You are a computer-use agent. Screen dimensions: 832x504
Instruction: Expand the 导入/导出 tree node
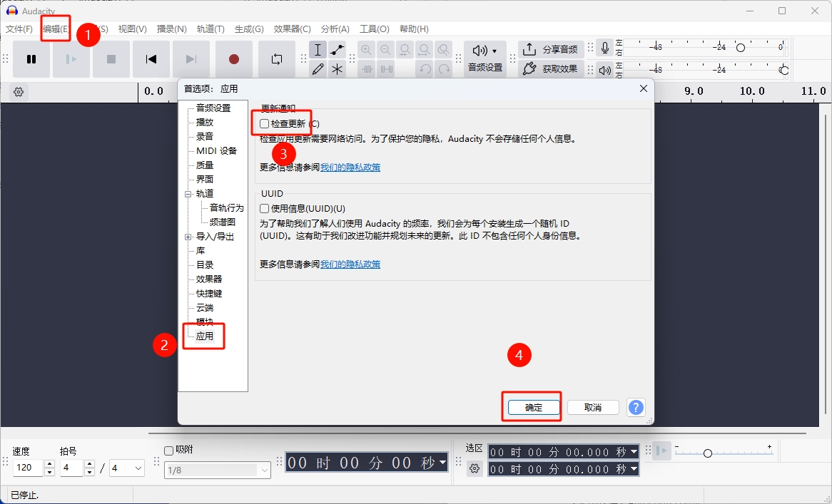tap(189, 235)
